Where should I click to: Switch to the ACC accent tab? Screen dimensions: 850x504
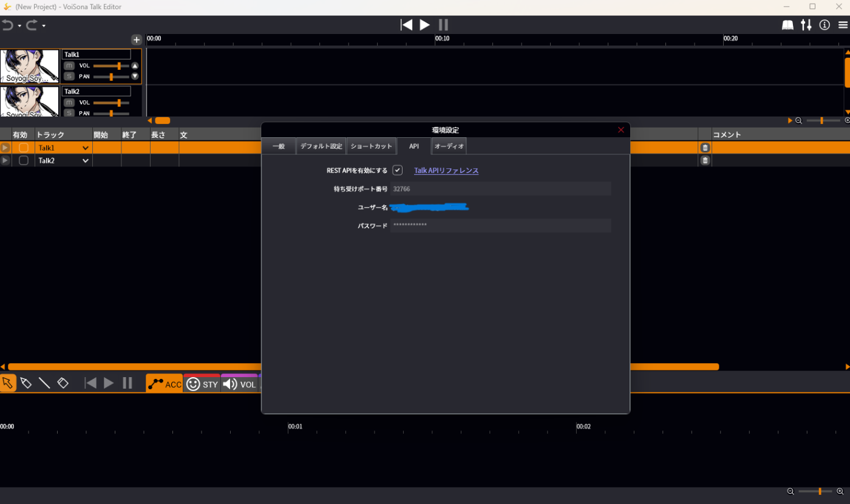tap(165, 384)
